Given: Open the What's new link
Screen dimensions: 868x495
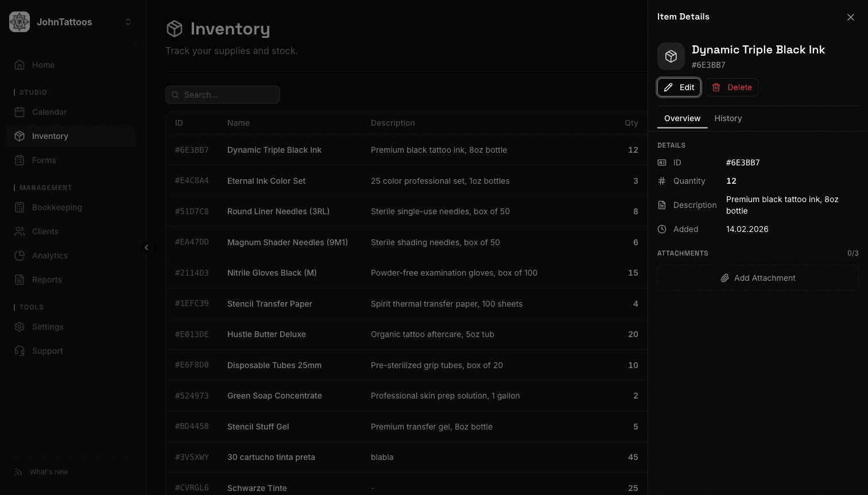Looking at the screenshot, I should coord(48,471).
